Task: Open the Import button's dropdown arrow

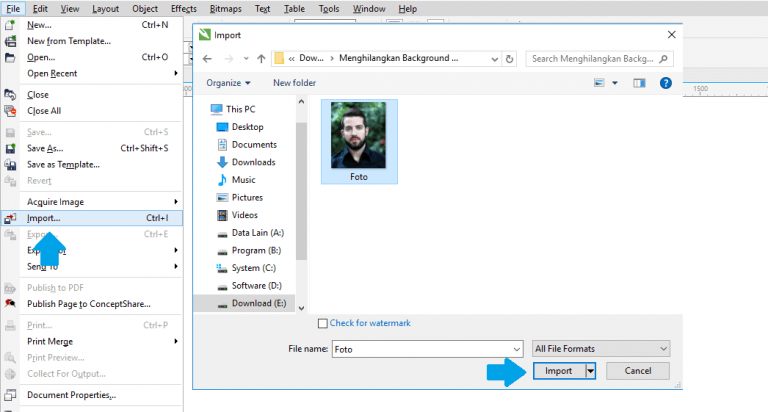Action: tap(591, 371)
